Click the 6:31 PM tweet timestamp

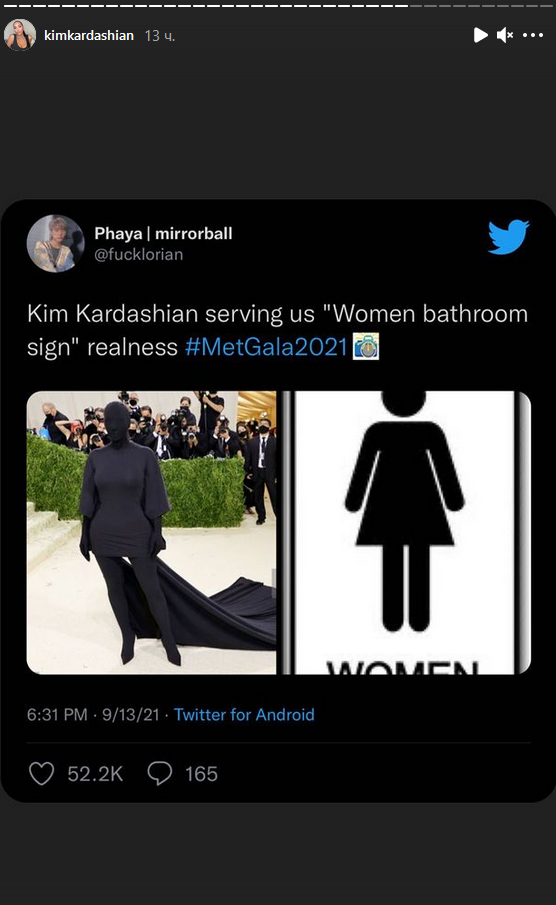(x=57, y=715)
